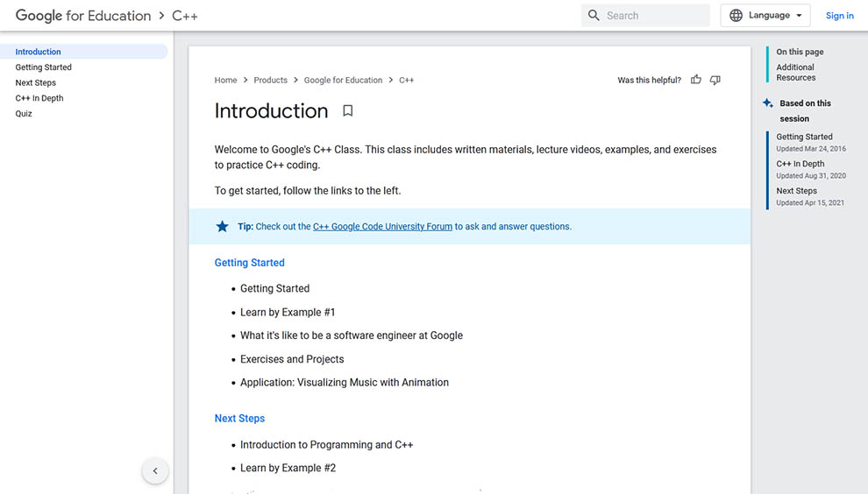Click the 'Introduction' page title
This screenshot has width=868, height=494.
pos(271,110)
